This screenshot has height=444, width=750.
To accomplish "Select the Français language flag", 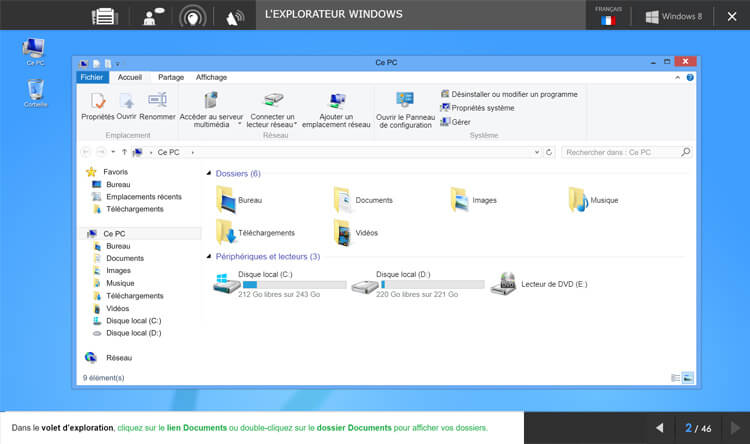I will coord(608,21).
